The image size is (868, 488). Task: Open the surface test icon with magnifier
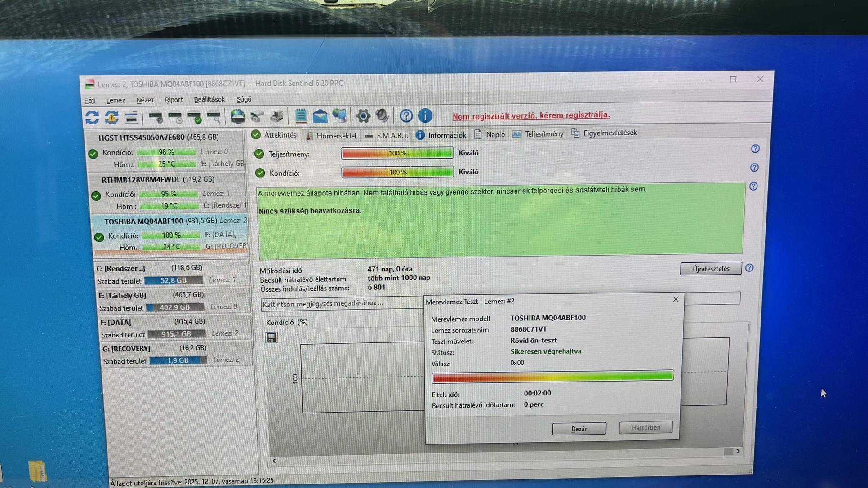point(214,117)
